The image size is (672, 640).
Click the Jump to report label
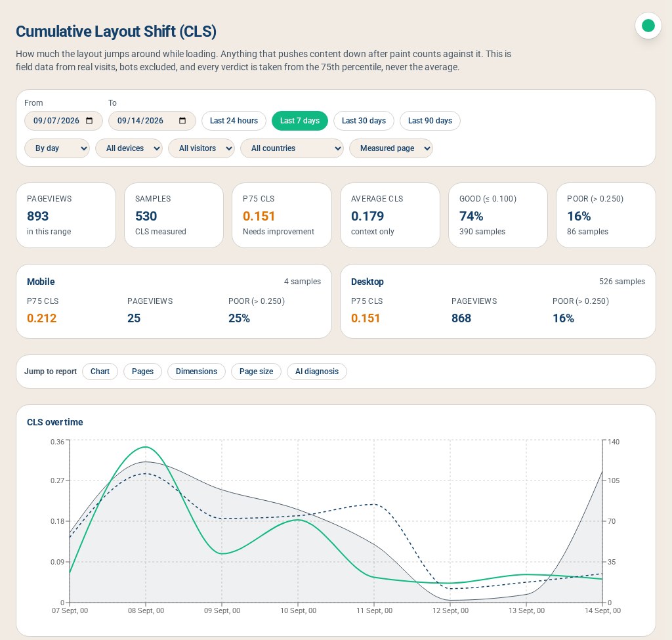click(51, 372)
